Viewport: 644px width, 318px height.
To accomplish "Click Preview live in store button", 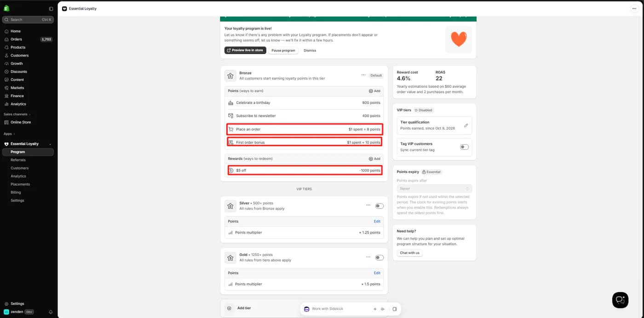I will coord(245,50).
